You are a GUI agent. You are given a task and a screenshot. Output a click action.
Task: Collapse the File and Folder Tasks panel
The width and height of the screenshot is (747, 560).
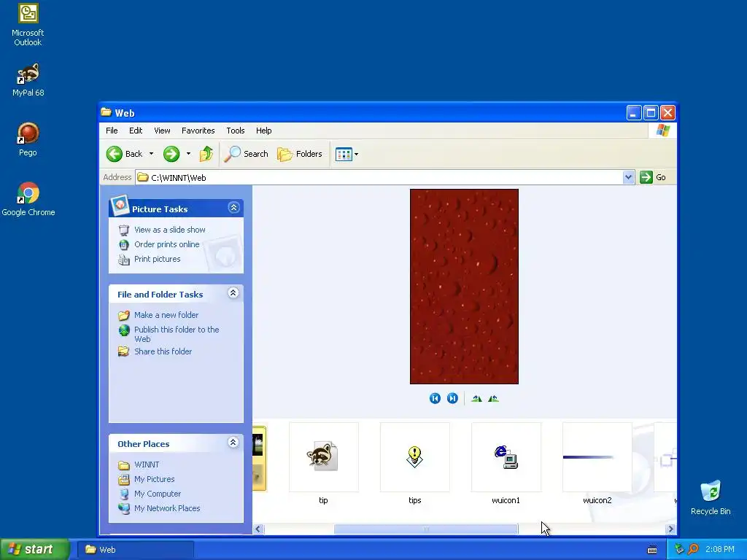coord(233,293)
